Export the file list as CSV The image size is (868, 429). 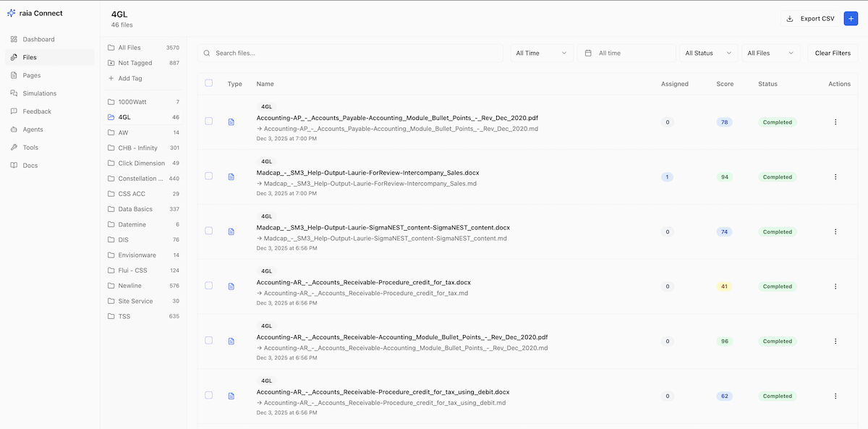click(x=810, y=18)
